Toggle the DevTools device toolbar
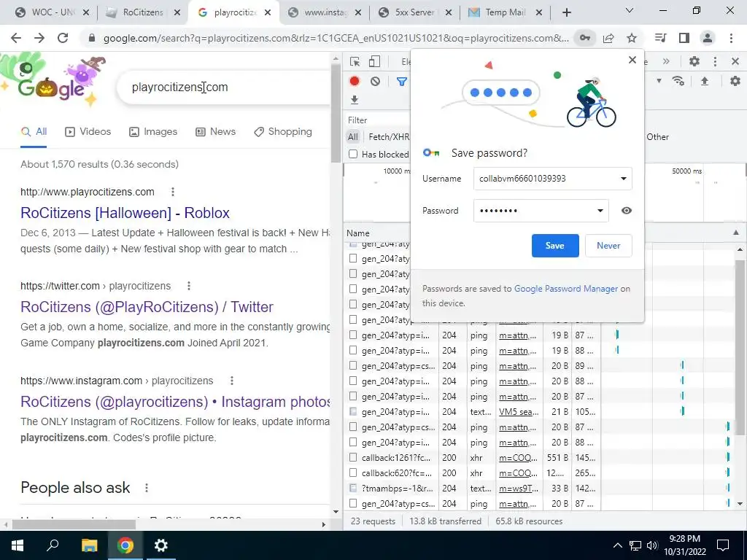 pos(374,61)
